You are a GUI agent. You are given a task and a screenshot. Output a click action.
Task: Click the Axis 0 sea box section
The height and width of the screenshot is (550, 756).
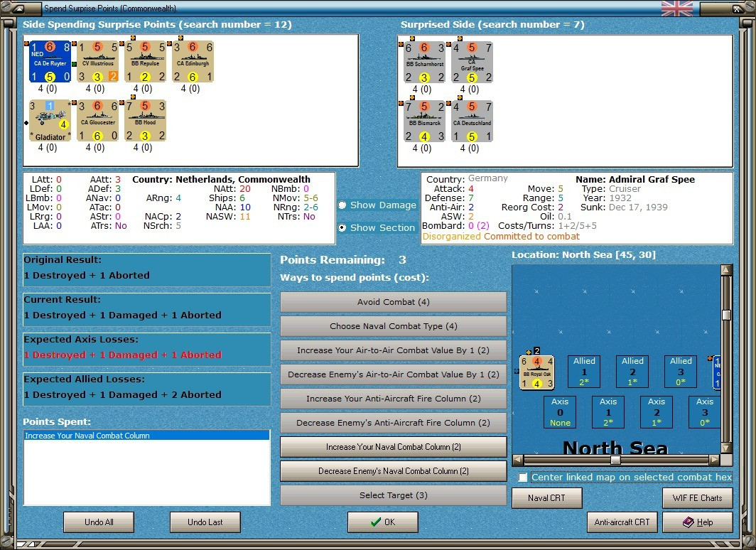point(560,411)
